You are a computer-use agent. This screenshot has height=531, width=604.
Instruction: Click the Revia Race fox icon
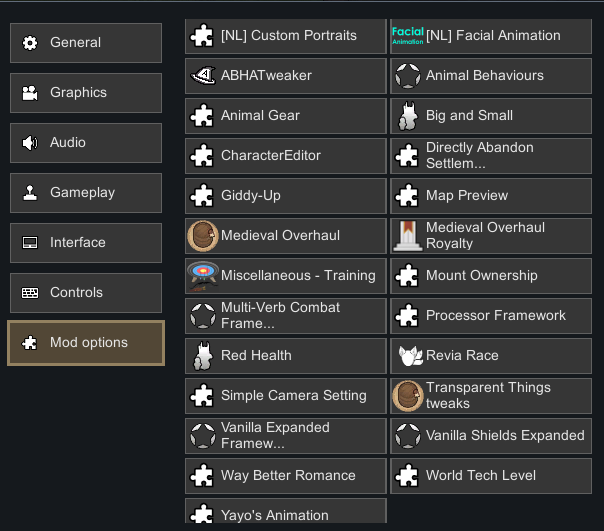[x=410, y=356]
